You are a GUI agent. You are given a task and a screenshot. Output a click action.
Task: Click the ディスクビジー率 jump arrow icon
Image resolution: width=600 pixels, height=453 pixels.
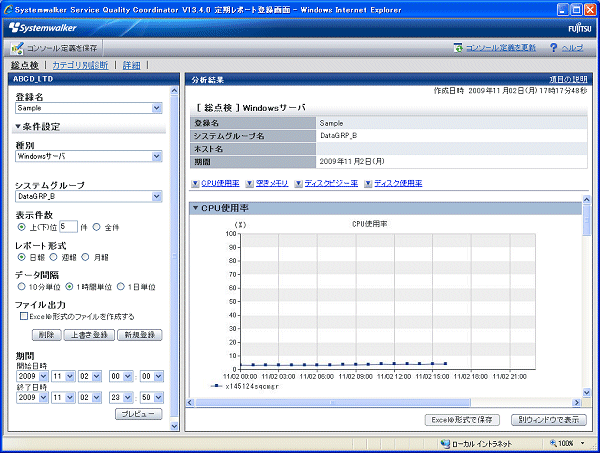tap(298, 184)
